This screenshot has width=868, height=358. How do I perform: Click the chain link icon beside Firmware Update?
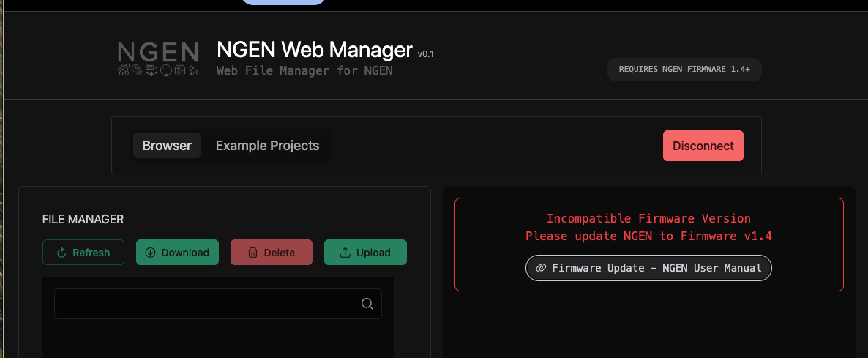pyautogui.click(x=541, y=268)
